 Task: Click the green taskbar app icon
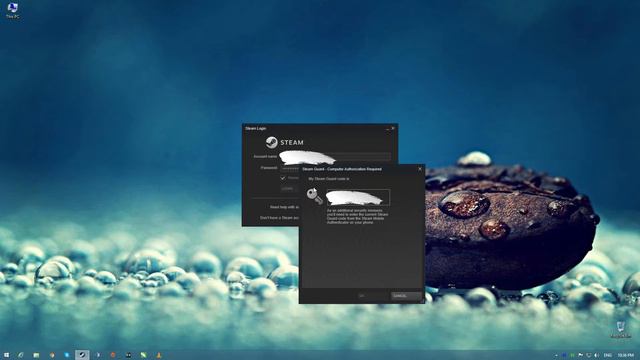coord(143,355)
